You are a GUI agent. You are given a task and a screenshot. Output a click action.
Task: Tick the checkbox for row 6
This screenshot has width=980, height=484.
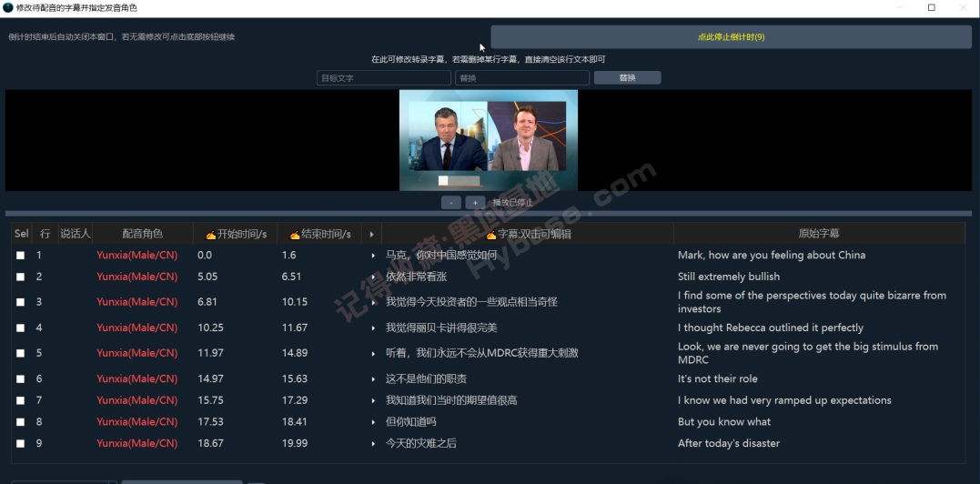[x=21, y=379]
